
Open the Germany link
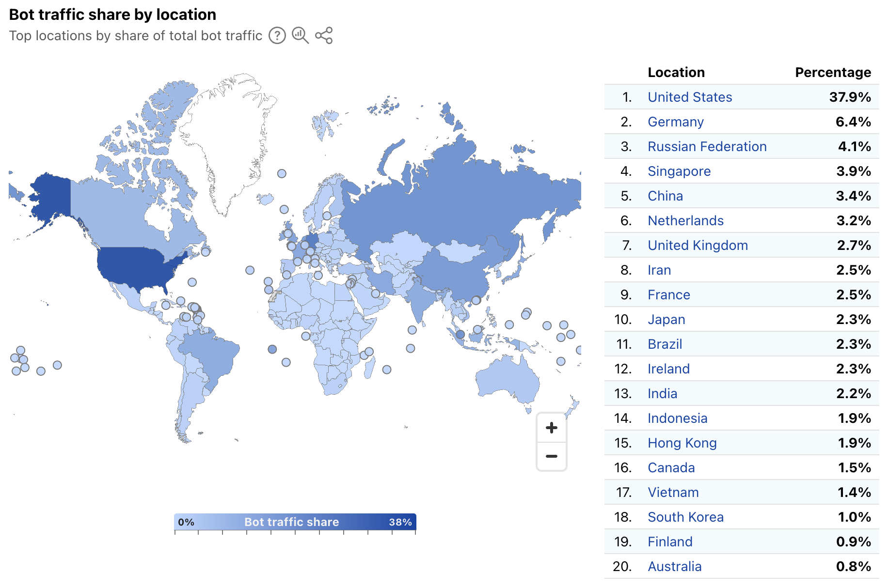[x=676, y=122]
